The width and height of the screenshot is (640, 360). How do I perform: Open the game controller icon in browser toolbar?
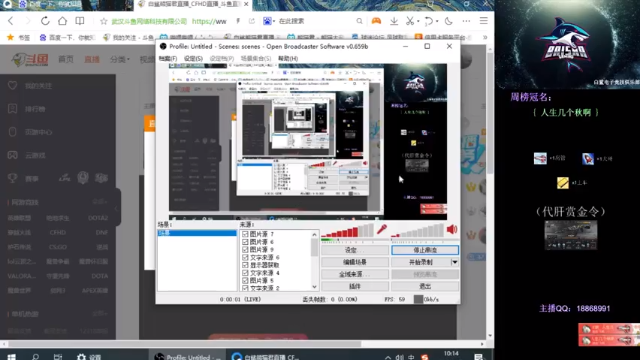[x=376, y=21]
